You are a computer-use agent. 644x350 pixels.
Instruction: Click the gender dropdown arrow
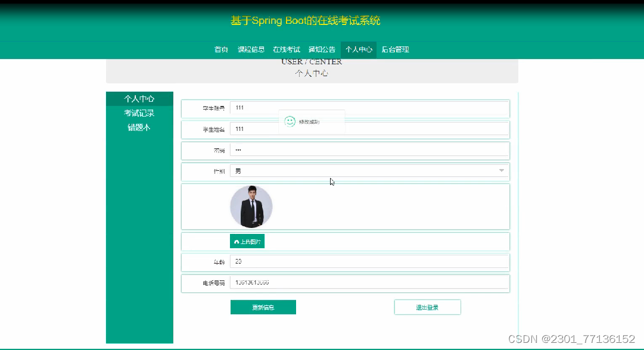tap(502, 171)
